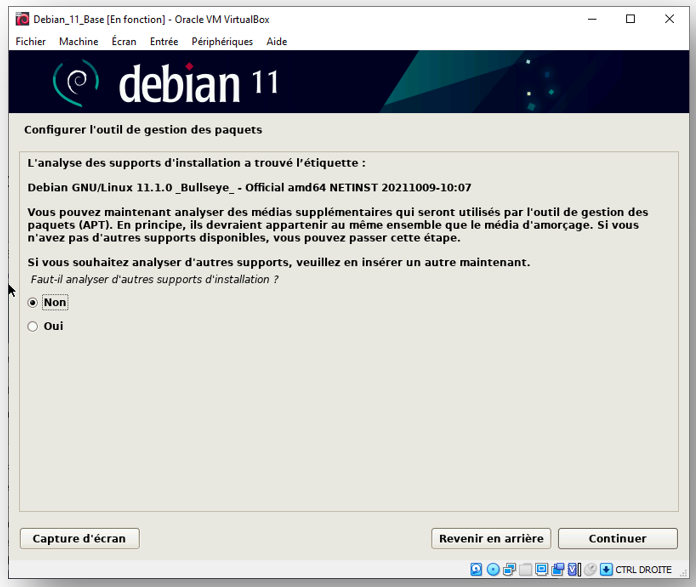This screenshot has width=696, height=587.
Task: Click the CTRL DROITE host key label
Action: [x=643, y=570]
